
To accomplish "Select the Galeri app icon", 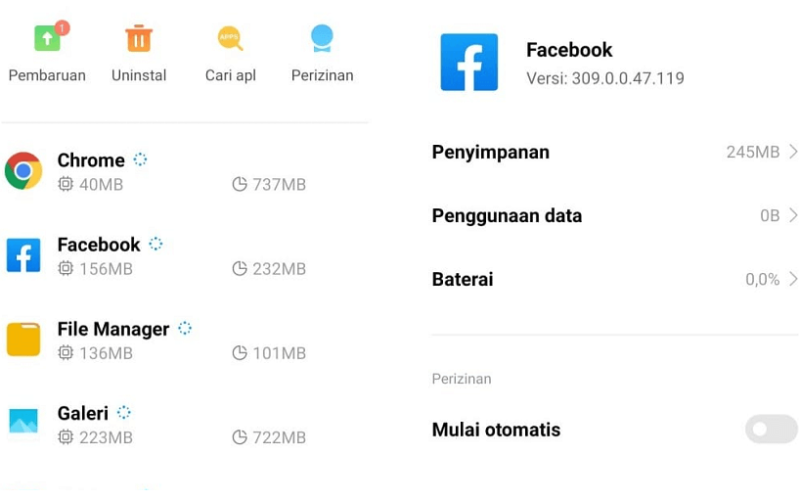I will pos(23,421).
